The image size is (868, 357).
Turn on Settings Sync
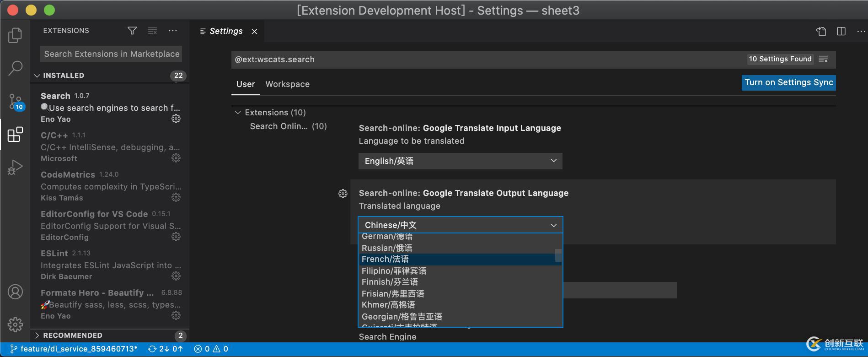pos(789,82)
